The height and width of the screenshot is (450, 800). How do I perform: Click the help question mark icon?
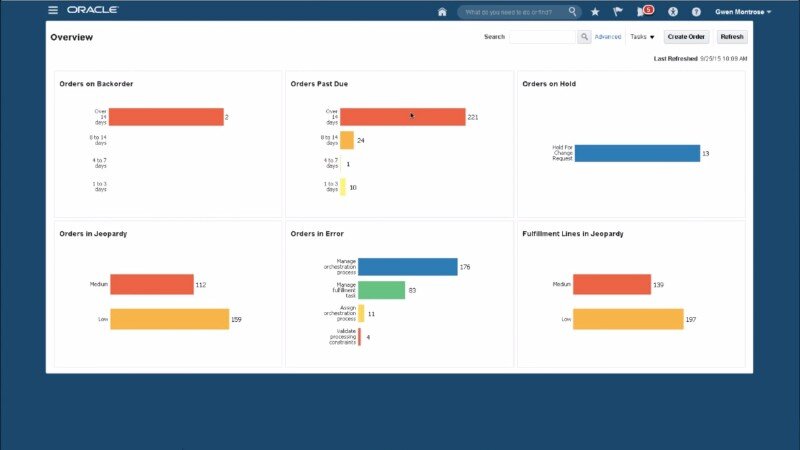[x=696, y=11]
